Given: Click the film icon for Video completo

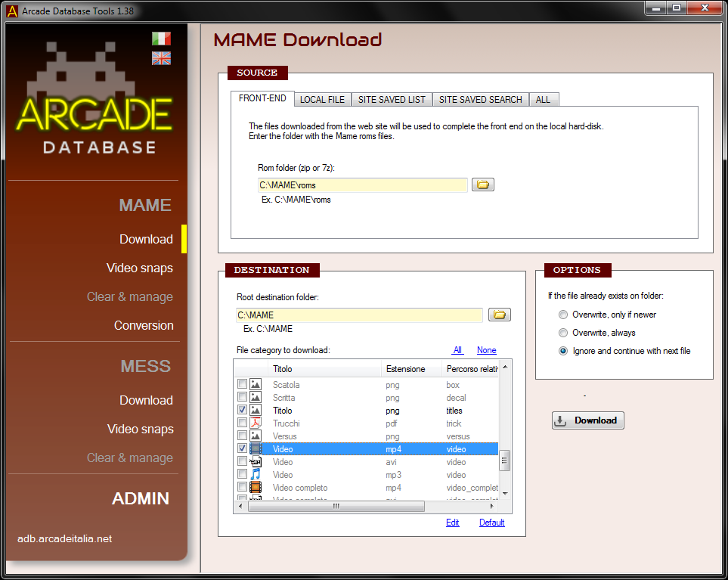Looking at the screenshot, I should 256,488.
